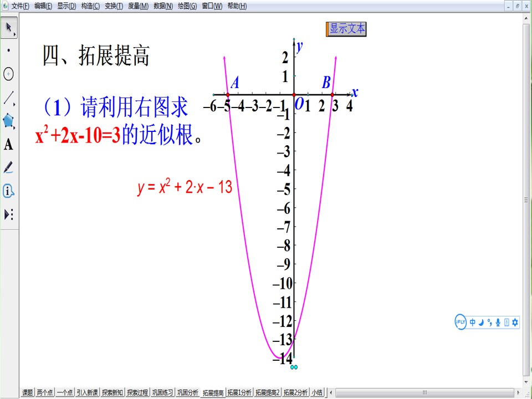Toggle iFLY punctuation mode
The image size is (532, 399).
pos(489,323)
